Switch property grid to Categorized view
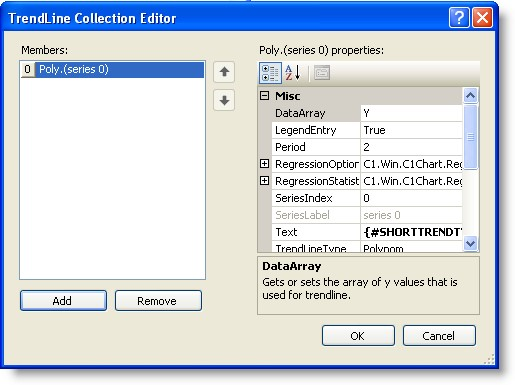515x385 pixels. coord(270,73)
